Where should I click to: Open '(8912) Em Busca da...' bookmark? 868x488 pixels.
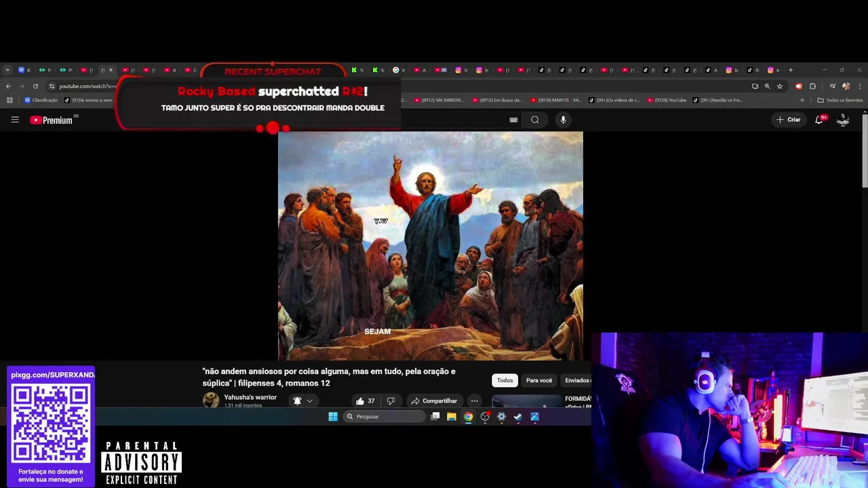497,100
